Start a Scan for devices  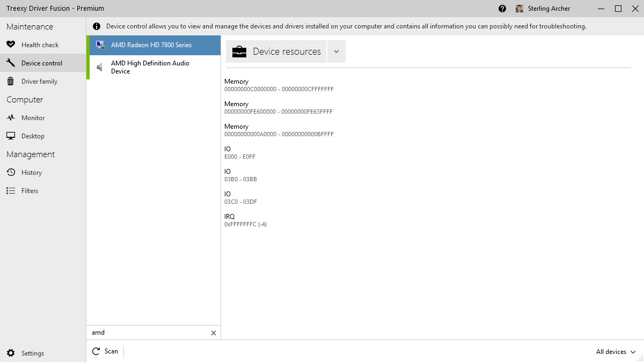(x=105, y=351)
